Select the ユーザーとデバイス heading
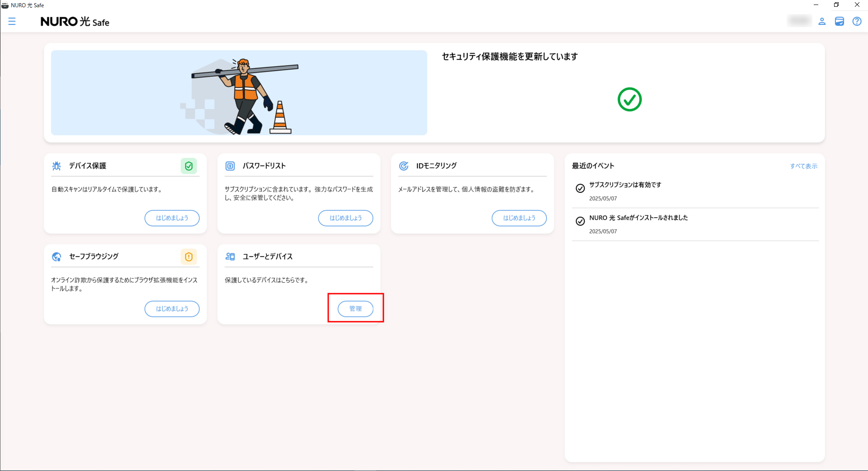The image size is (868, 471). click(x=268, y=257)
